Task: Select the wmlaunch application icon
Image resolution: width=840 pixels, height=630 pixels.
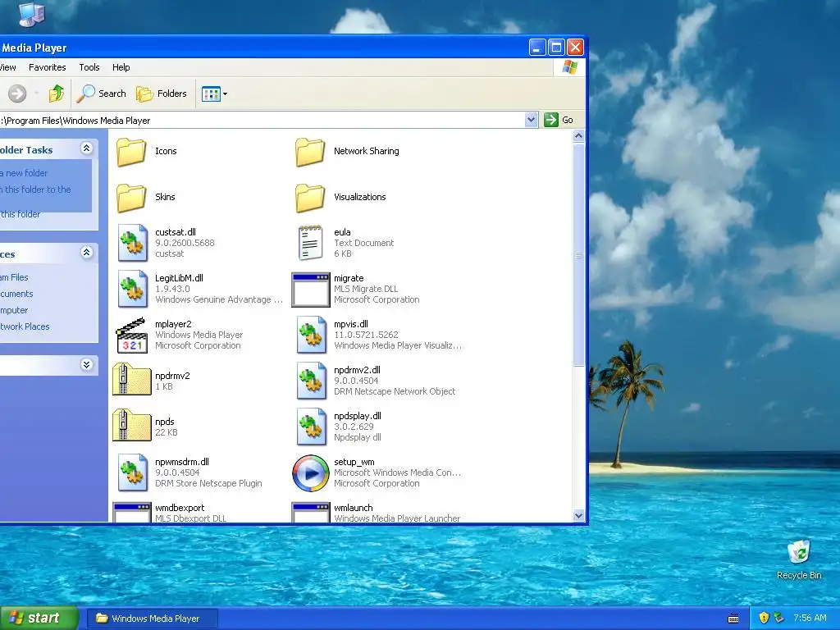Action: click(x=311, y=512)
